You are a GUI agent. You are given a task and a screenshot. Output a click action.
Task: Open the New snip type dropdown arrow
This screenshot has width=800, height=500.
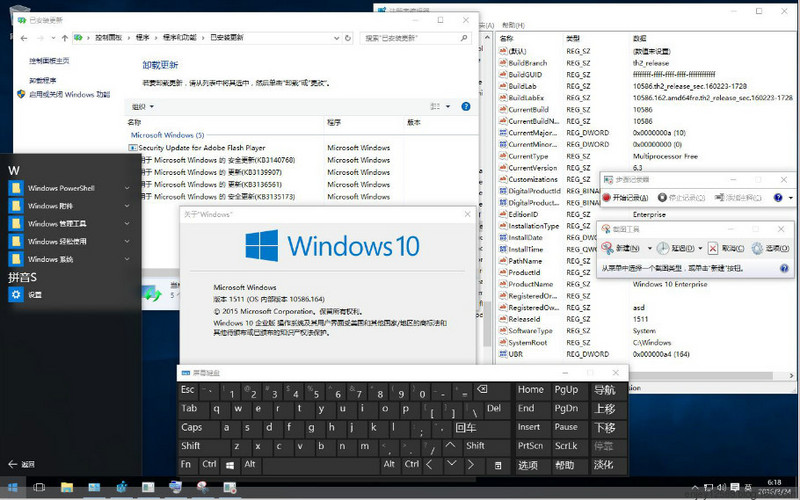pos(649,248)
